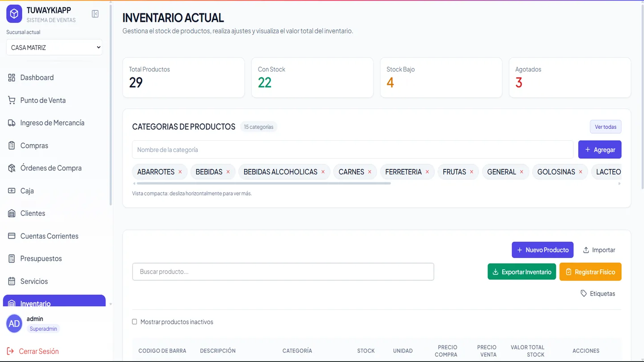Click Cerrar Sesión to log out

coord(33,351)
